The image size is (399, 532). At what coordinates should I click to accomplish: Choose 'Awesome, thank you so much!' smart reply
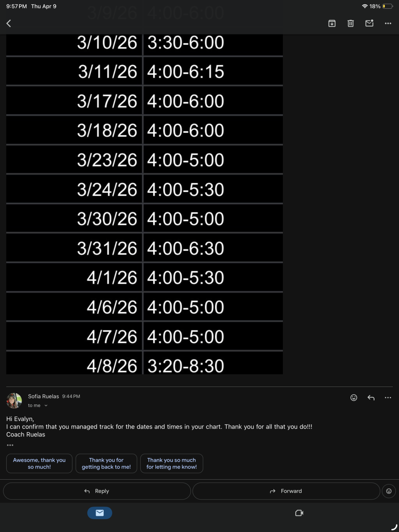(x=39, y=463)
